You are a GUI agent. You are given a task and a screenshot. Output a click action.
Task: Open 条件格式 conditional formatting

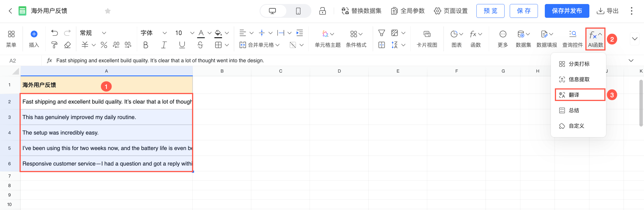point(356,39)
